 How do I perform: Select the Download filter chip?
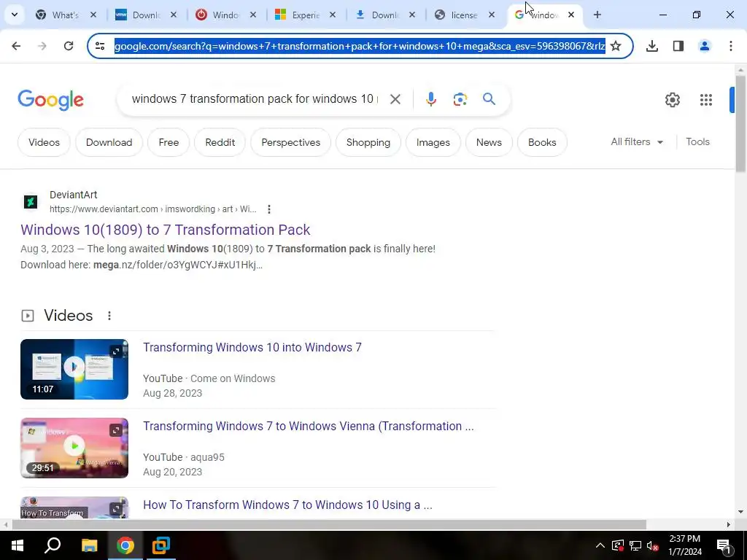[x=109, y=142]
